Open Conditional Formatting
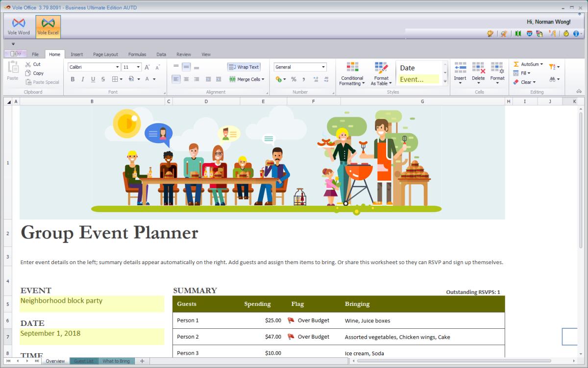This screenshot has width=588, height=368. click(x=352, y=74)
